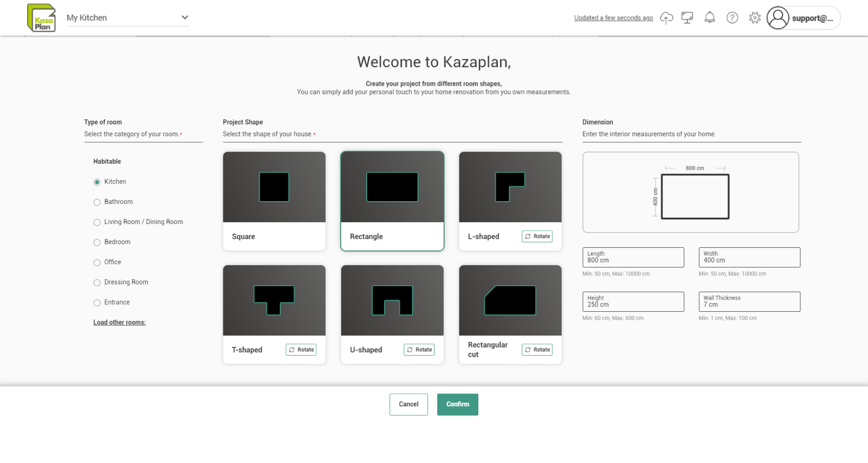The width and height of the screenshot is (868, 463).
Task: Select the Bedroom room type
Action: [112, 242]
